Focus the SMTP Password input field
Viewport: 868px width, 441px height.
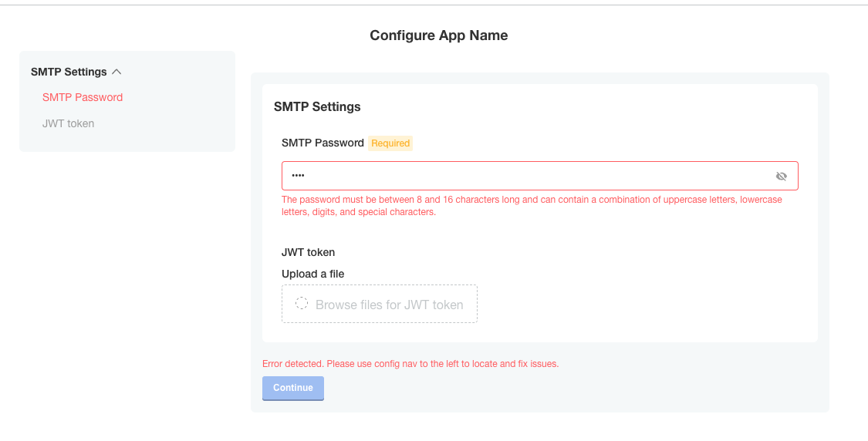tap(525, 176)
